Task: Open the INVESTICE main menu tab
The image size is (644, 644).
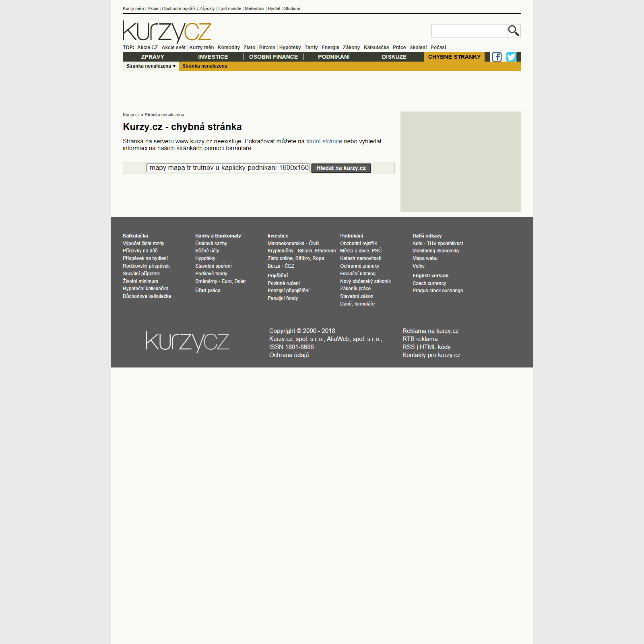Action: pyautogui.click(x=213, y=57)
